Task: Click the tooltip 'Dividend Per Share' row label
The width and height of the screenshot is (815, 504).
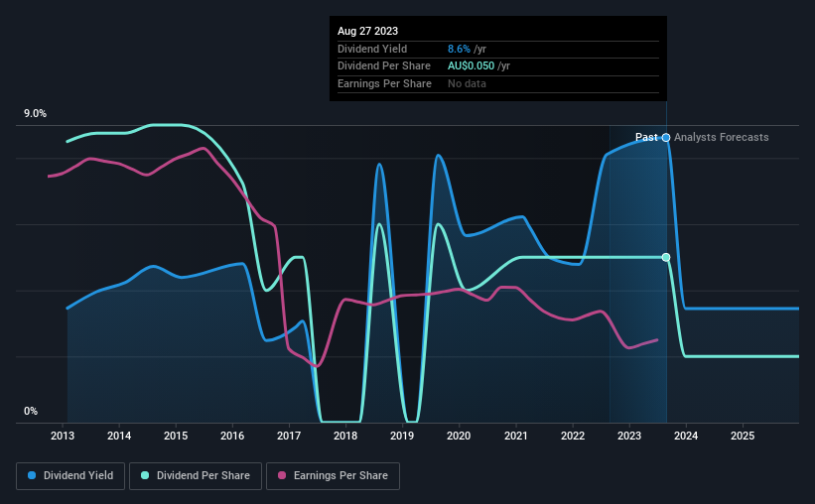Action: point(384,66)
